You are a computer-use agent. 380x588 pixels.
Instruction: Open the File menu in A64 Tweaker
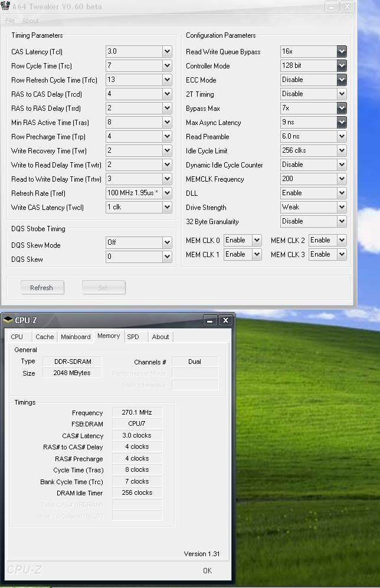(10, 21)
